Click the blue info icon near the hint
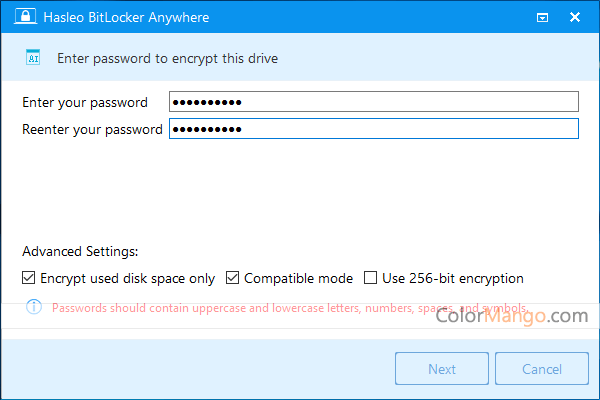600x400 pixels. (33, 307)
